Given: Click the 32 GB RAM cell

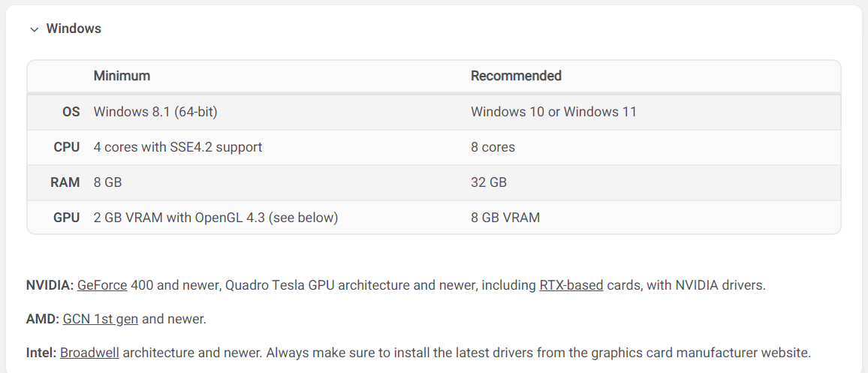Looking at the screenshot, I should tap(489, 182).
